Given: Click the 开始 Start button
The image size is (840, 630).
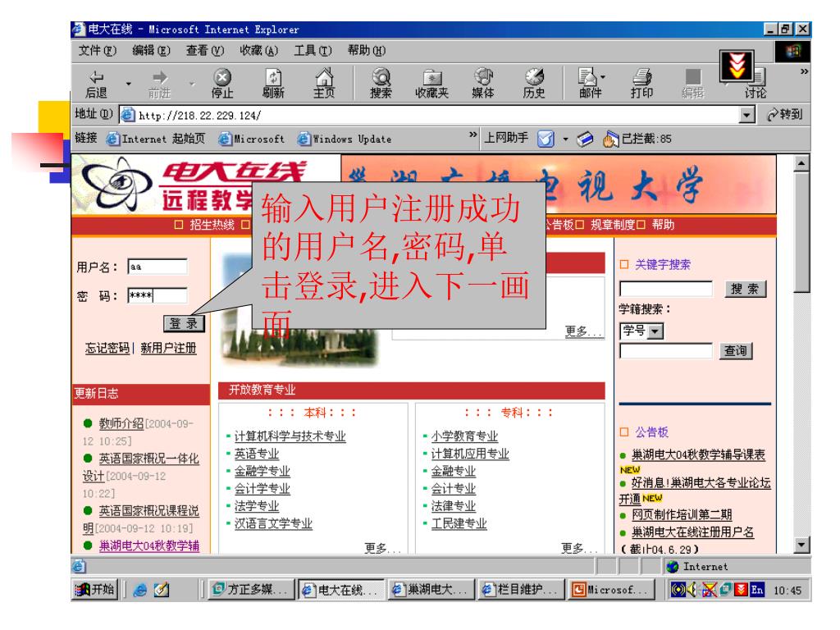Looking at the screenshot, I should [x=94, y=590].
